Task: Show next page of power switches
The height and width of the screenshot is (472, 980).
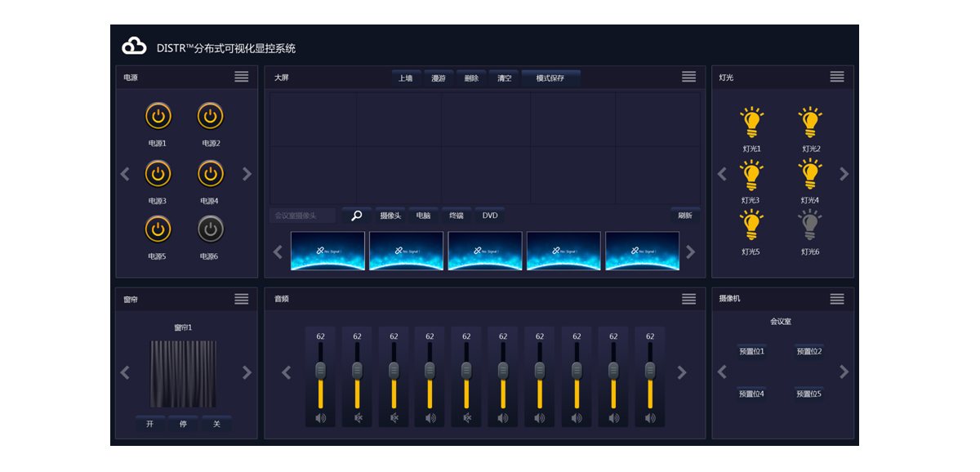Action: pos(247,174)
